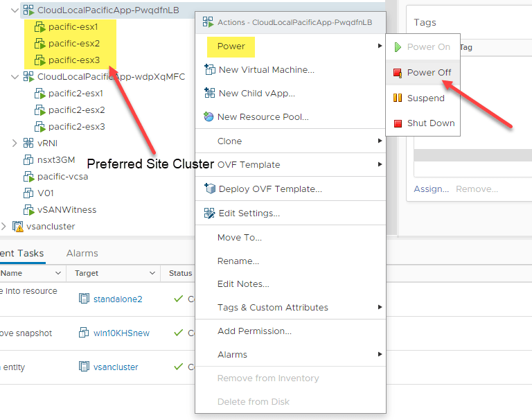The height and width of the screenshot is (420, 532).
Task: Select pacific2-esx2 in the inventory tree
Action: tap(76, 110)
